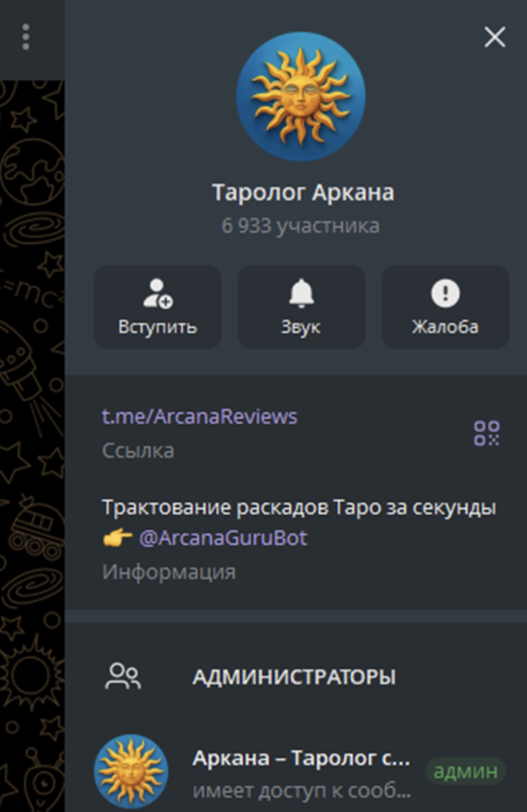This screenshot has width=527, height=812.
Task: Open the t.me/ArcanaReviews link
Action: pos(199,417)
